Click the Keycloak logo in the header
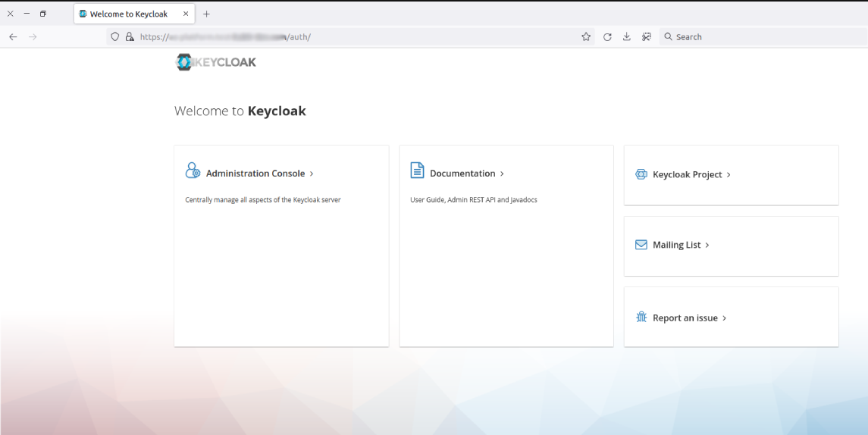Viewport: 868px width, 435px height. pos(216,62)
